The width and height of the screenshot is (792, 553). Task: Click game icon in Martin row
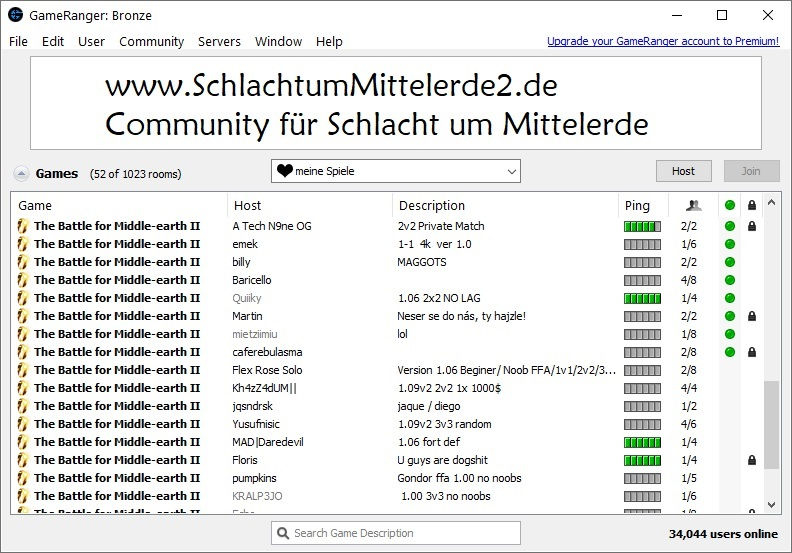[x=22, y=316]
